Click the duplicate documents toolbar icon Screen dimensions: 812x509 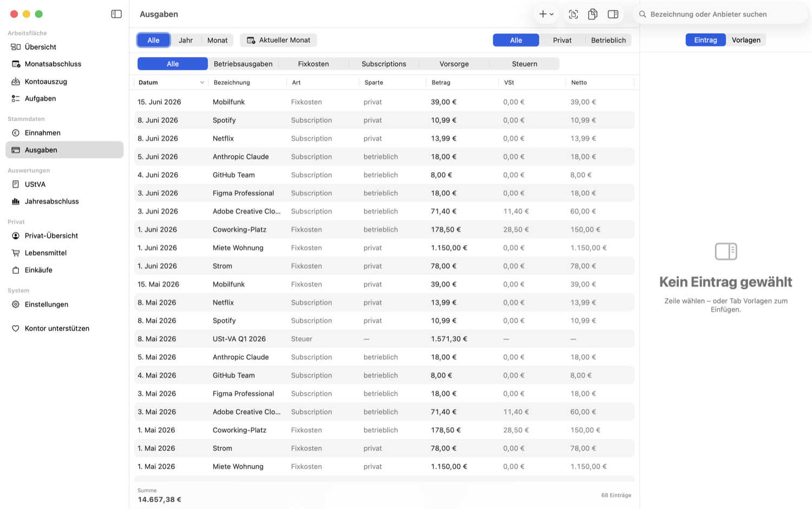pos(593,15)
